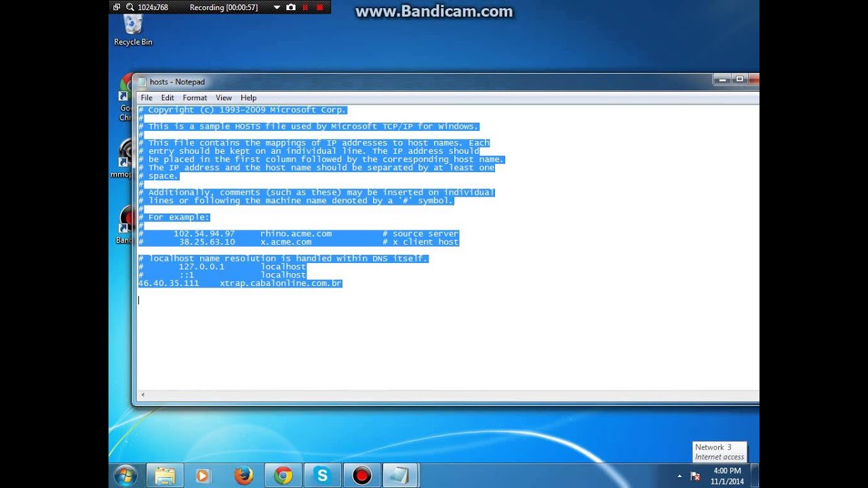The height and width of the screenshot is (488, 868).
Task: Launch Windows Media Player from taskbar
Action: 203,476
